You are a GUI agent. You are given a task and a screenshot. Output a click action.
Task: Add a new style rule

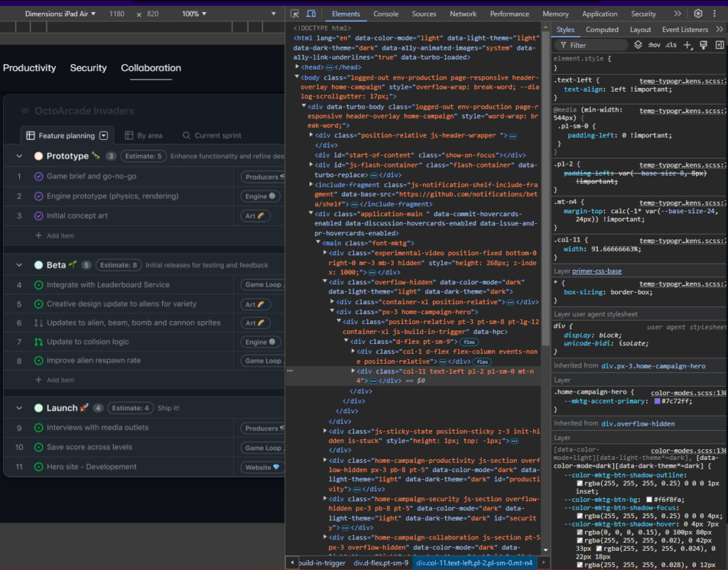click(687, 45)
